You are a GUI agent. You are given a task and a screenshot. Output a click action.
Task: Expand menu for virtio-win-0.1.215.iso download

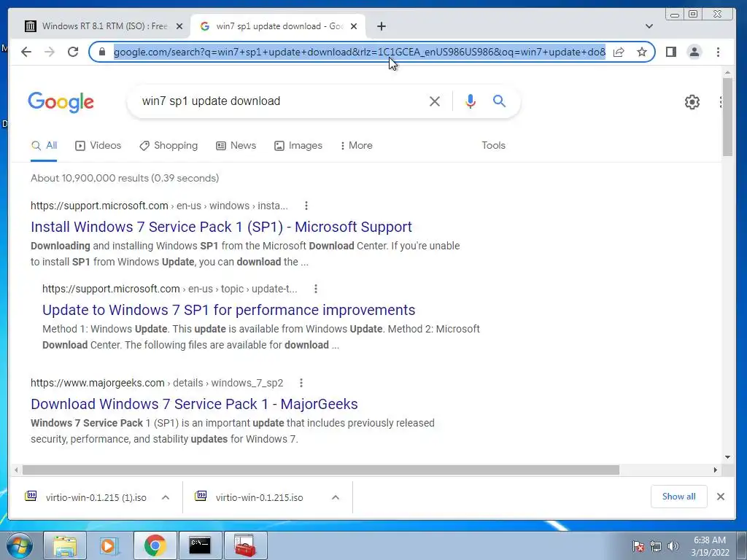point(336,497)
